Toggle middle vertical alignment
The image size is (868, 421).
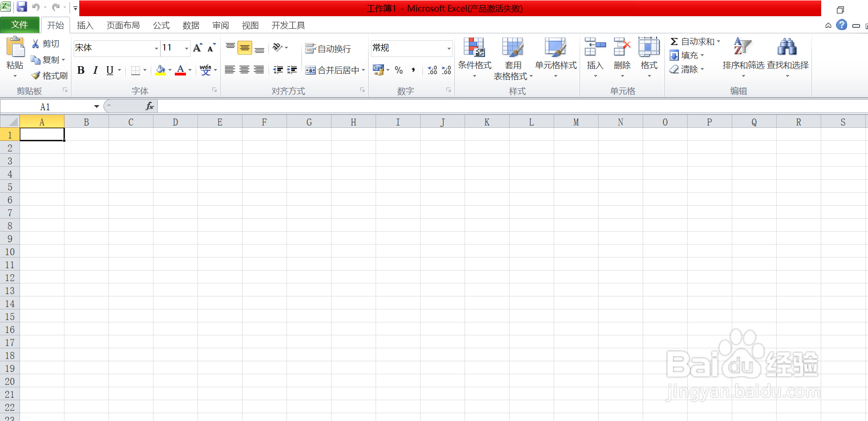(245, 47)
